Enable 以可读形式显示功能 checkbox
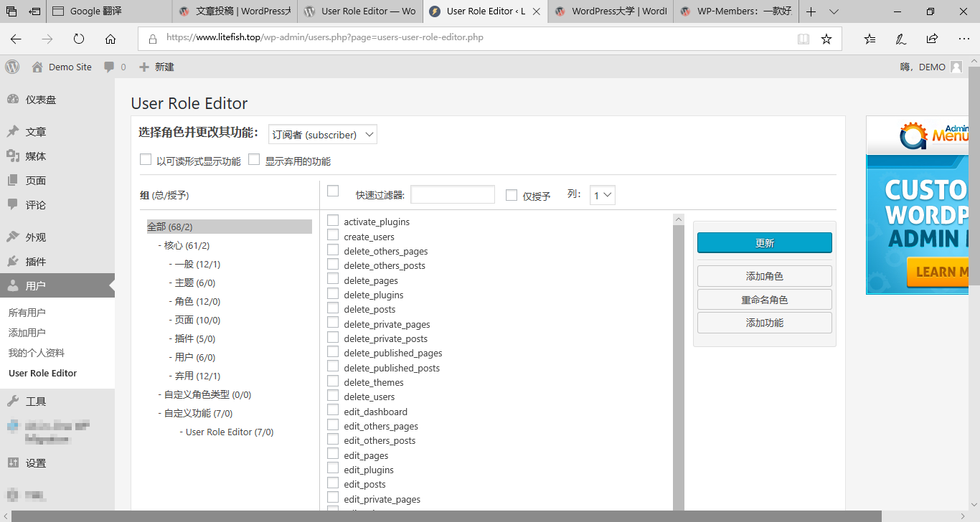Viewport: 980px width, 522px height. (x=146, y=160)
